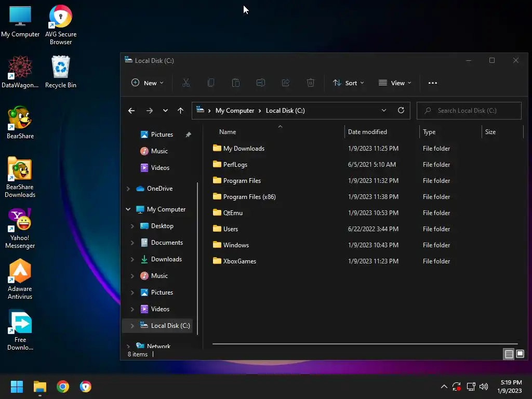Screen dimensions: 532x399
Task: Launch Yahoo! Messenger shortcut
Action: click(x=20, y=229)
